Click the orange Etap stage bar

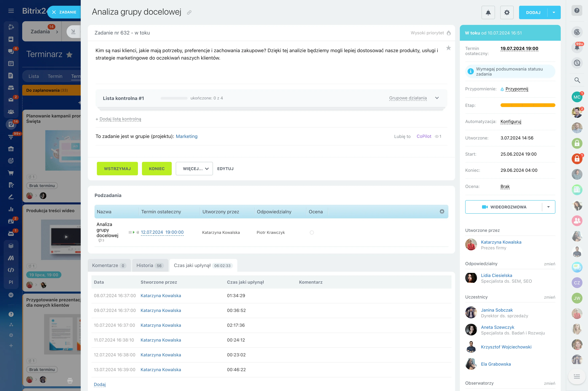click(x=527, y=105)
